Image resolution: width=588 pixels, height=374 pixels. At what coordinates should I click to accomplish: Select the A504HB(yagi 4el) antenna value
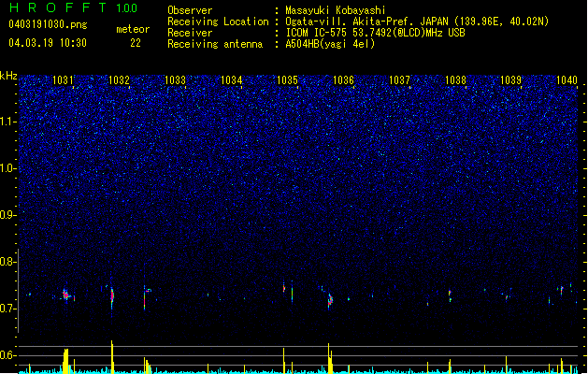click(330, 44)
